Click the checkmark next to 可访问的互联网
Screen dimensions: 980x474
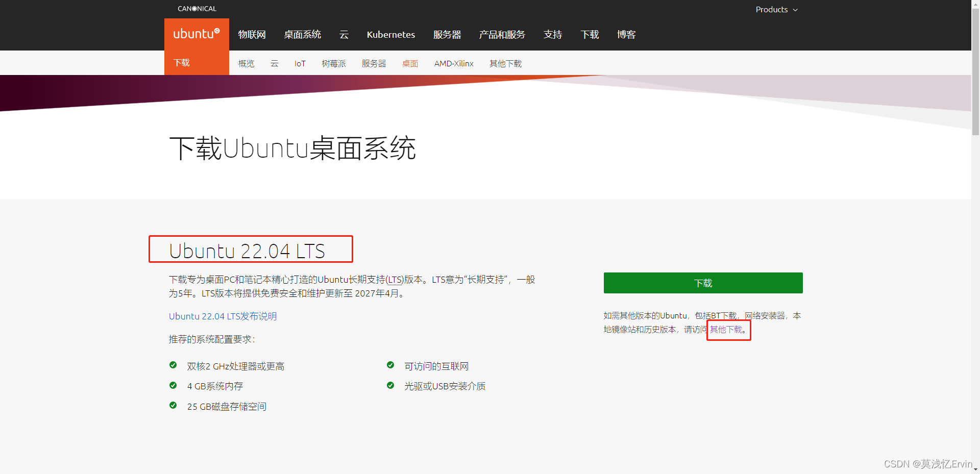[x=390, y=365]
